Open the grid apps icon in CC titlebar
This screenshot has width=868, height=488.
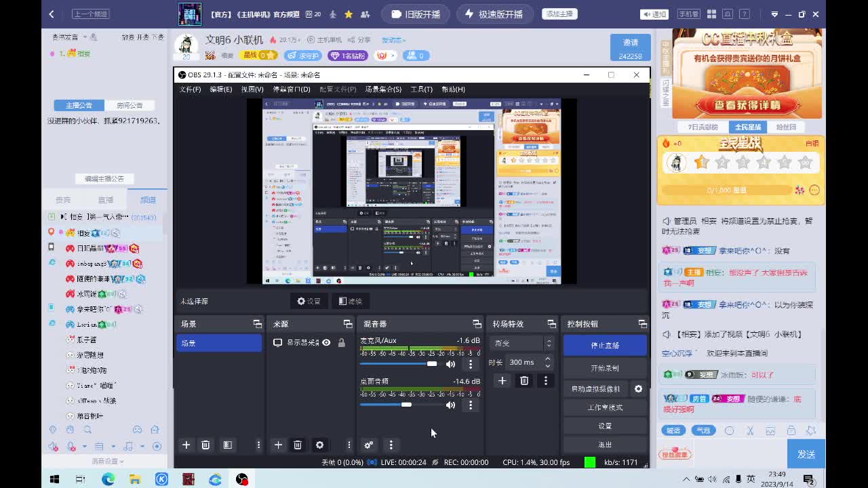(711, 14)
